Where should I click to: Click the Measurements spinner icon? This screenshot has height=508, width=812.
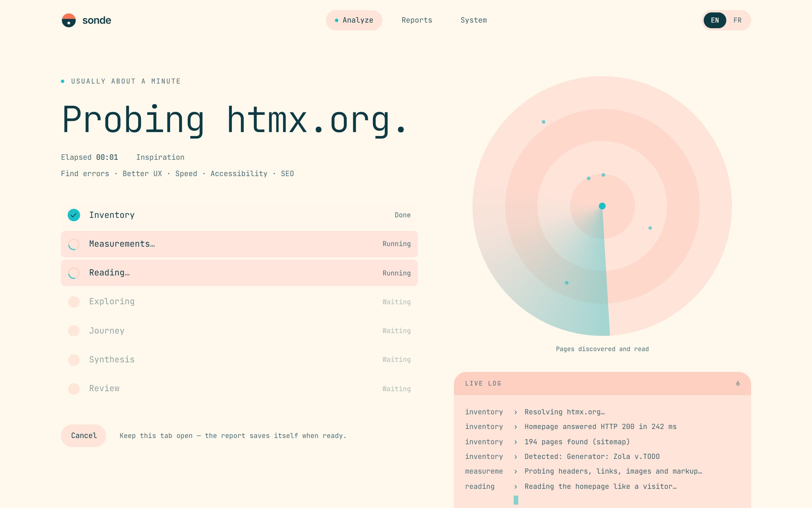(74, 244)
